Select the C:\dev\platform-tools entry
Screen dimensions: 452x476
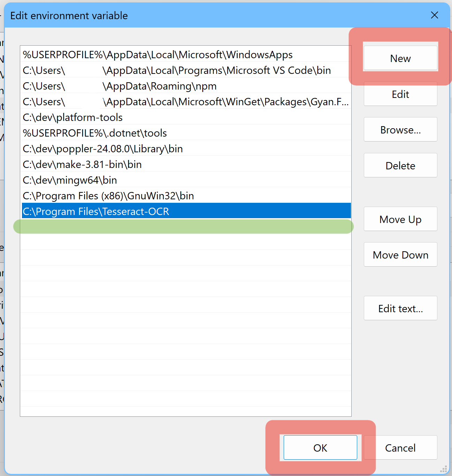(73, 117)
